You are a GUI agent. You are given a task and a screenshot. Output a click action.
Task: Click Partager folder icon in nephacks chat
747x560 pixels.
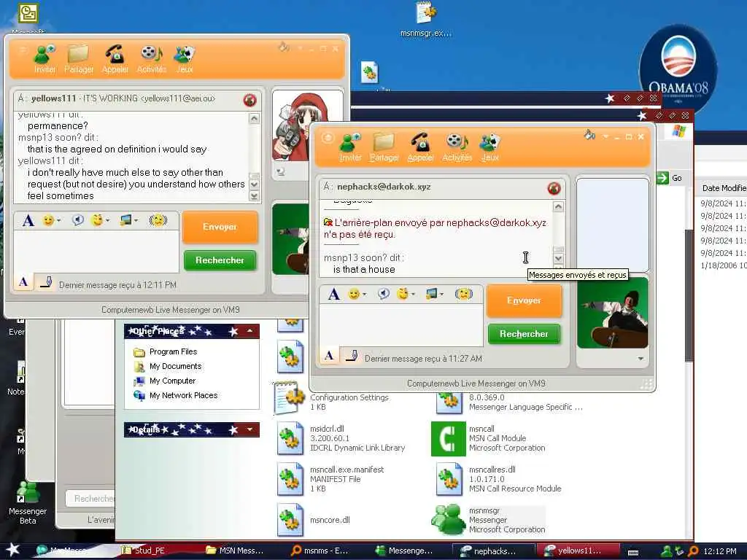tap(384, 147)
